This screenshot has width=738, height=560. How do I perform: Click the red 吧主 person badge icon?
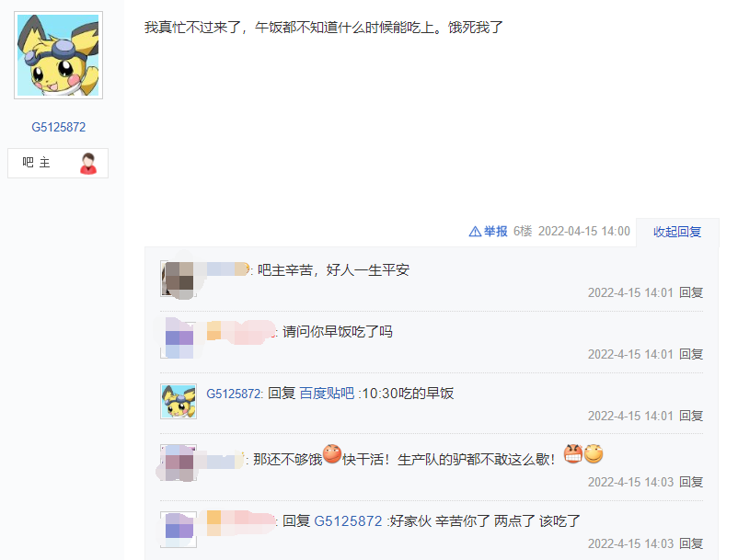click(88, 163)
